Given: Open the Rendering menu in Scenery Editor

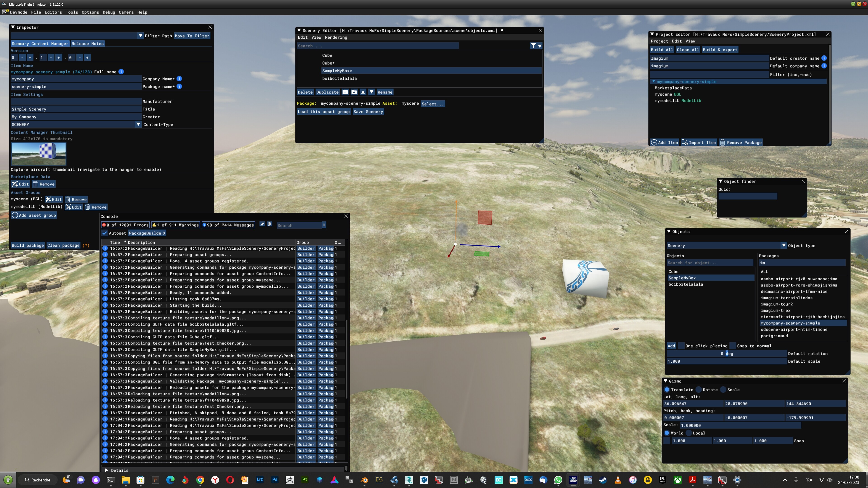Looking at the screenshot, I should tap(336, 37).
